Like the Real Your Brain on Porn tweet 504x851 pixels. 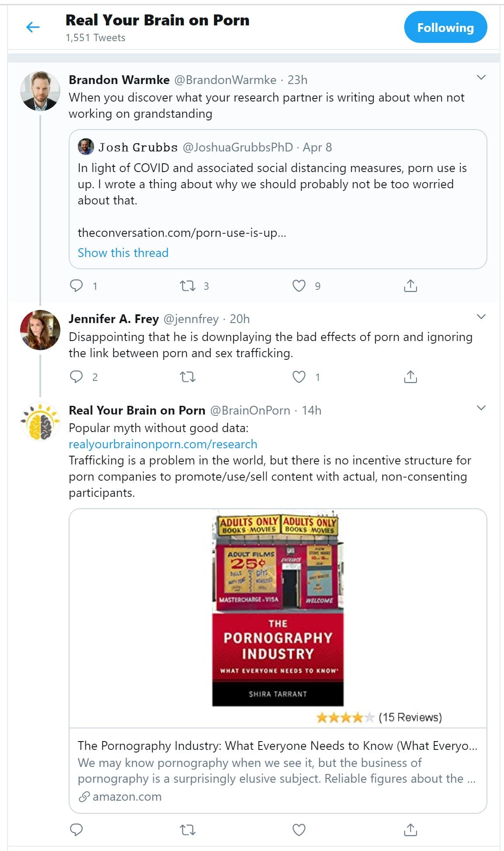pyautogui.click(x=299, y=830)
